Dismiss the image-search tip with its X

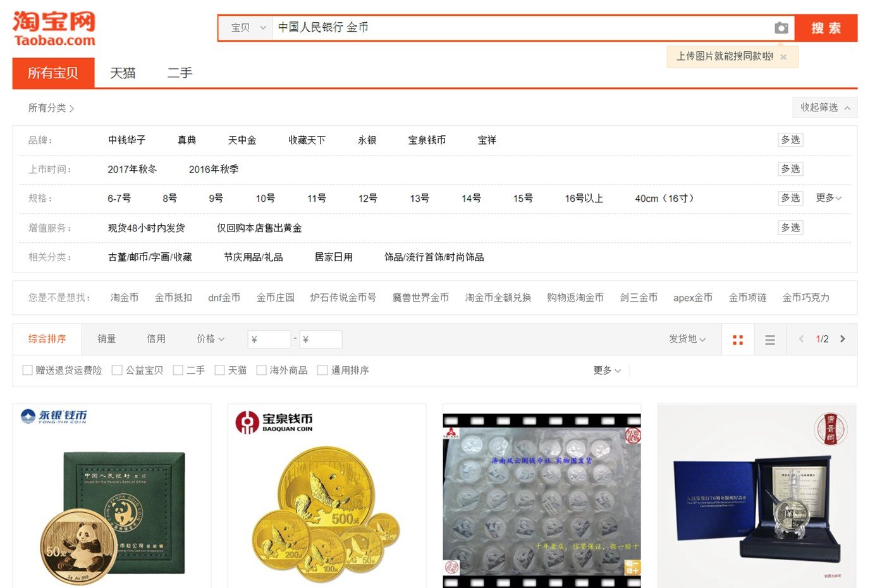click(x=783, y=57)
